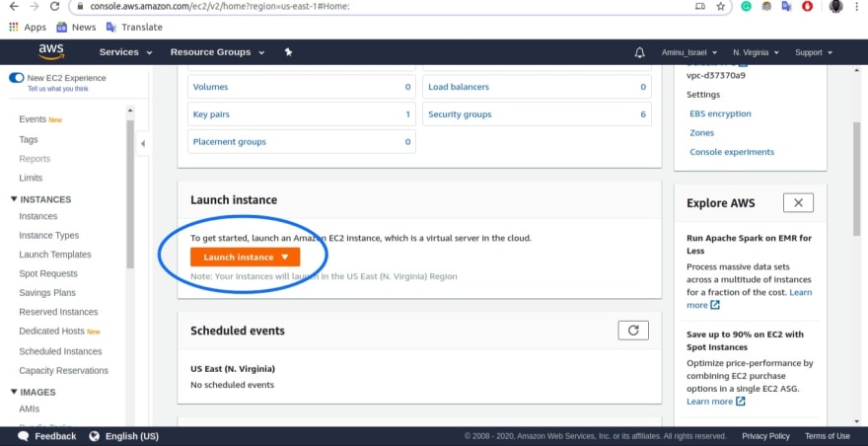Image resolution: width=868 pixels, height=446 pixels.
Task: Click the AWS logo home icon
Action: click(51, 51)
